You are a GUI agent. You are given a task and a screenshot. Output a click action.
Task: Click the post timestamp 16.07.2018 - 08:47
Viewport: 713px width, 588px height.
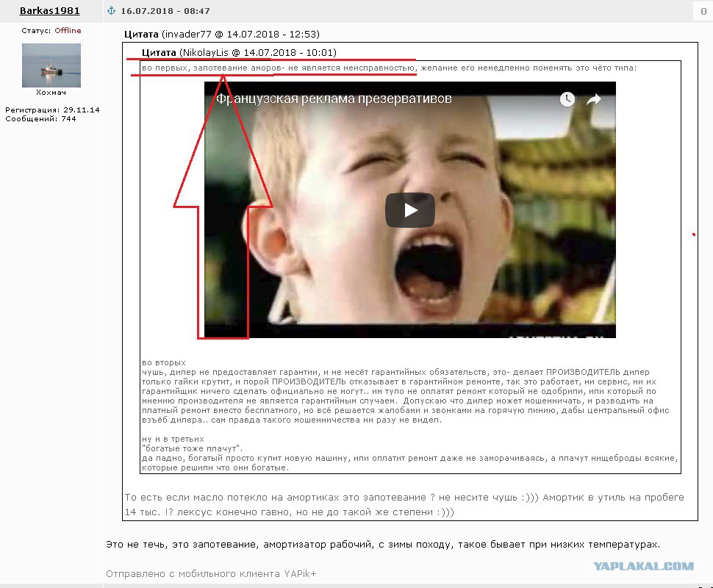click(x=165, y=11)
